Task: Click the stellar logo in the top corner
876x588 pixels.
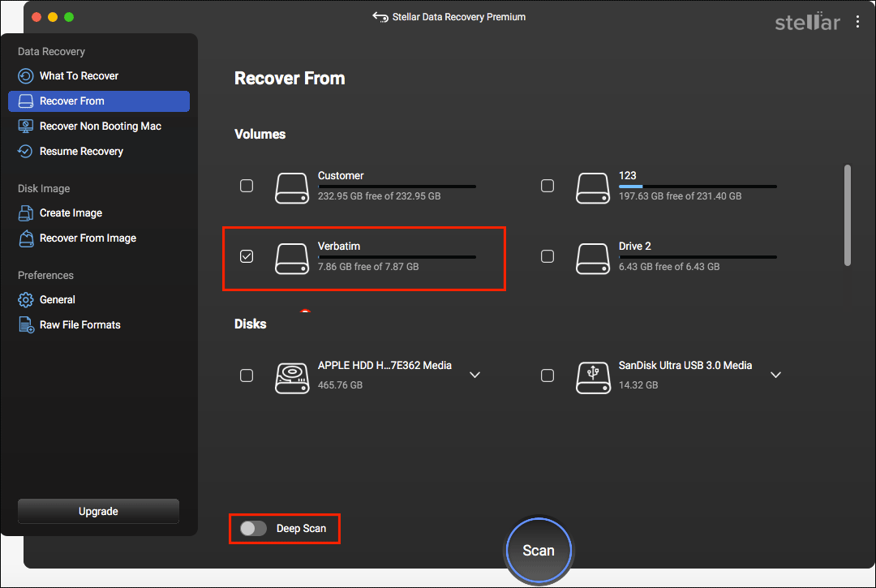Action: (807, 22)
